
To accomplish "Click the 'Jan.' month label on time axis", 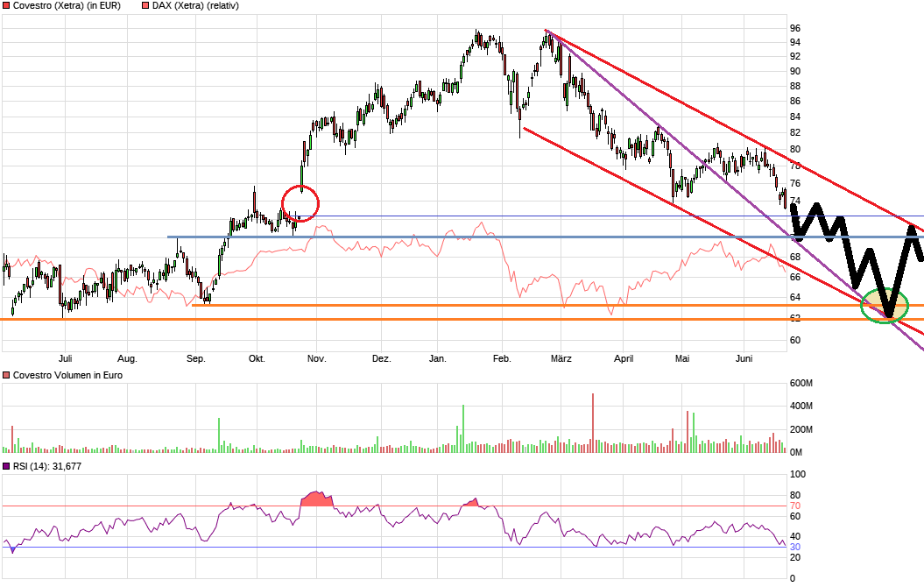I will 438,358.
